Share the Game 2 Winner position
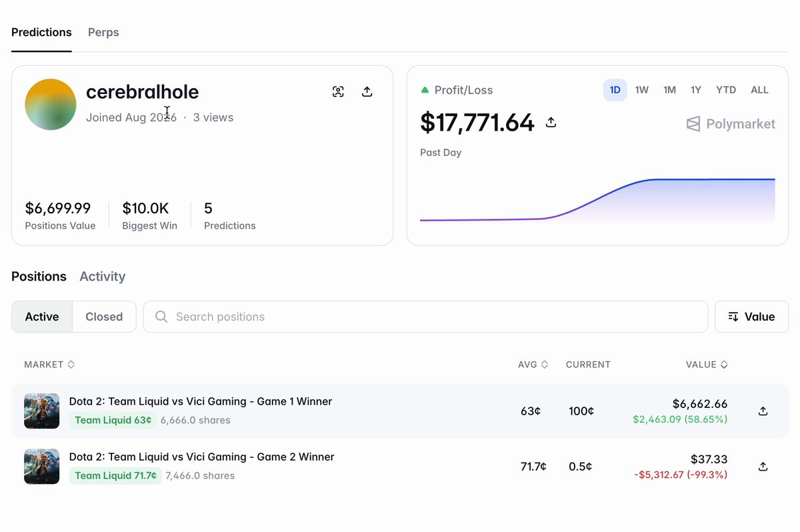The height and width of the screenshot is (532, 800). [x=763, y=467]
